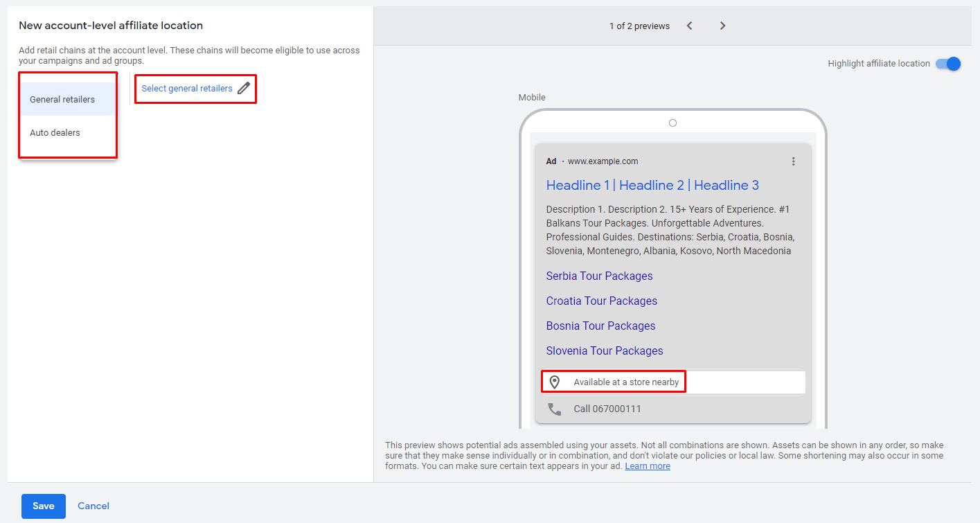This screenshot has height=523, width=980.
Task: Click the Call 067000111 text
Action: pyautogui.click(x=607, y=409)
